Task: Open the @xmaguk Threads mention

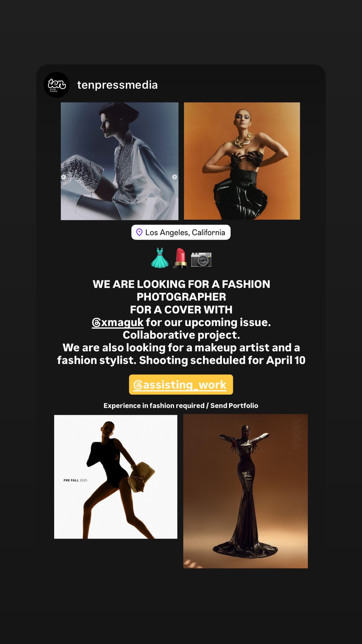Action: [x=118, y=322]
